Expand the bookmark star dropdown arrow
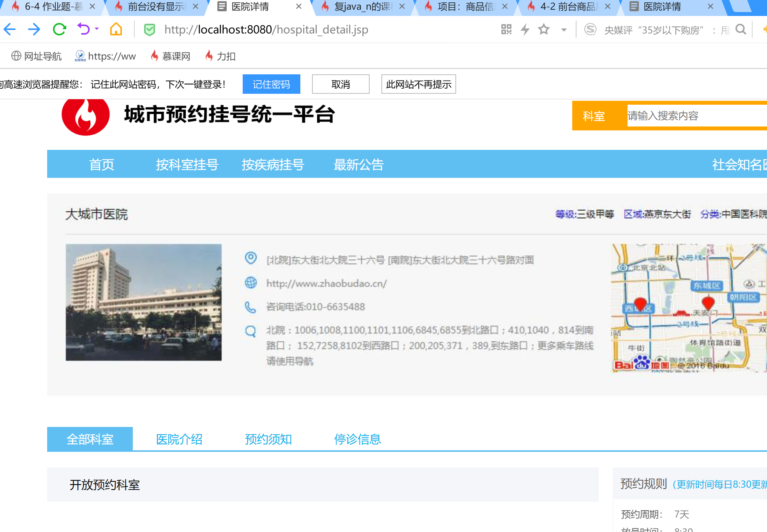Viewport: 767px width, 532px height. coord(564,30)
